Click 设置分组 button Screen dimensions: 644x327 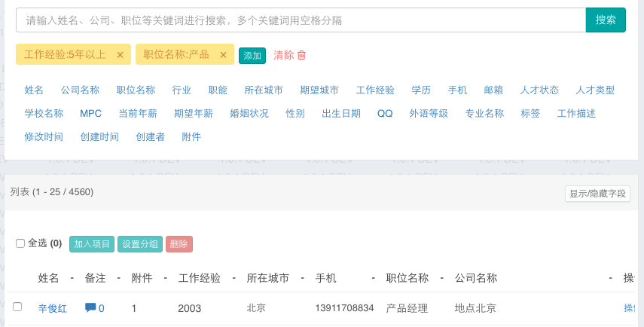[140, 244]
